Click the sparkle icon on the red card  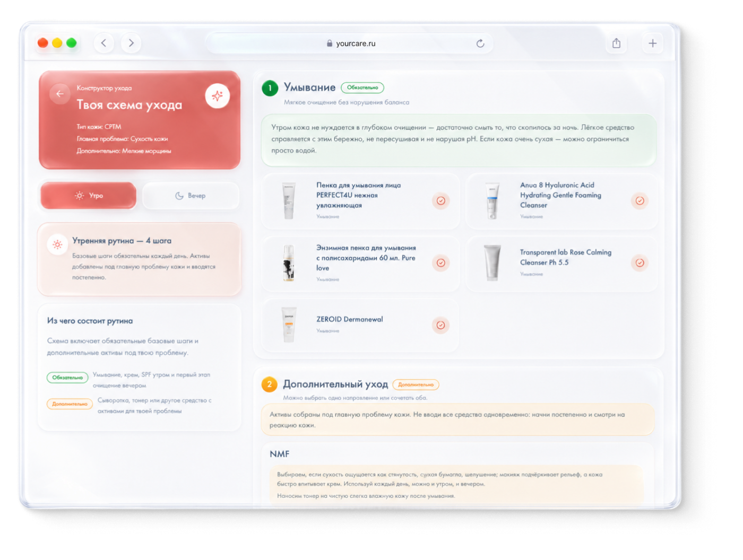217,96
